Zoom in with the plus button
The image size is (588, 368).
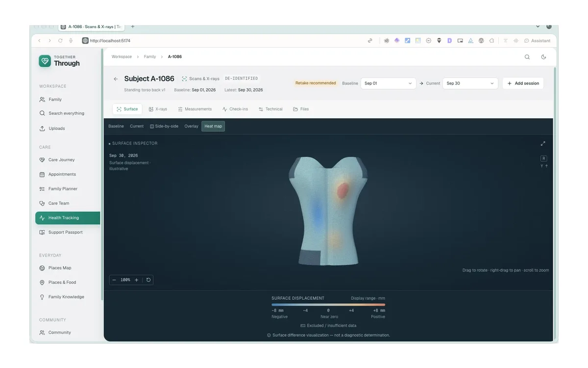137,280
